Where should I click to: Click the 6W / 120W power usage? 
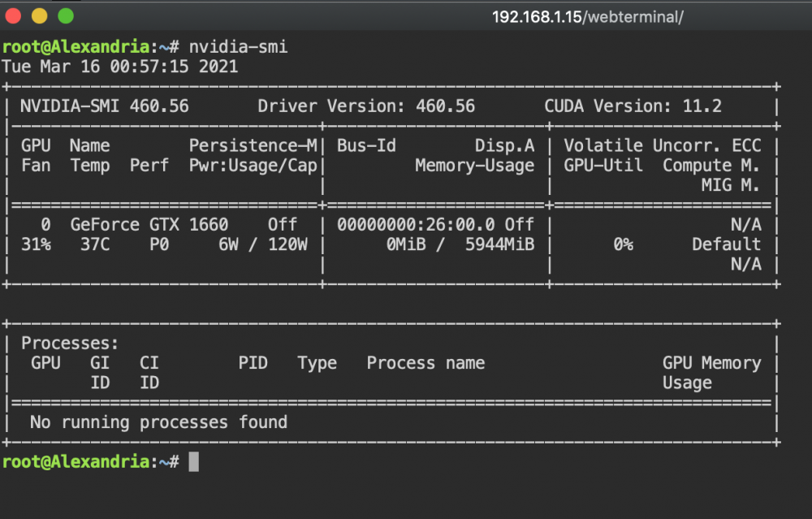coord(262,244)
